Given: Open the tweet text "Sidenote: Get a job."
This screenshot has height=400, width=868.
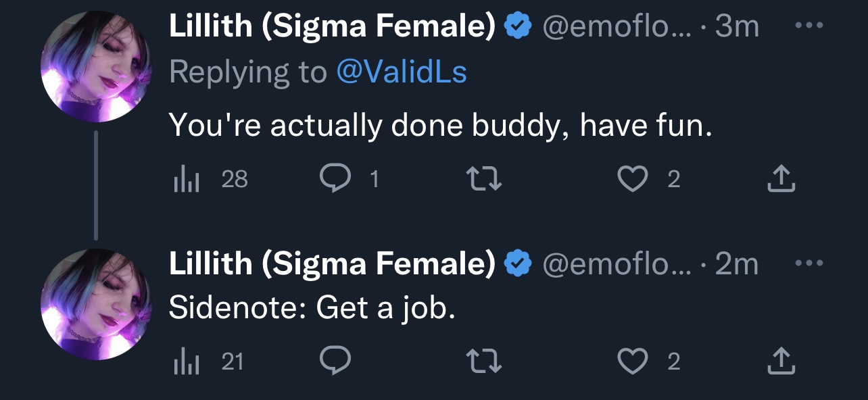Looking at the screenshot, I should tap(312, 309).
